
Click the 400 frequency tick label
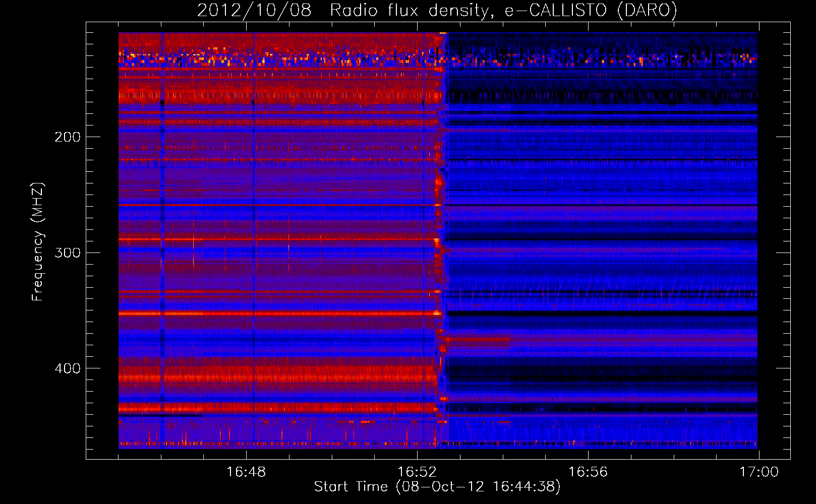[68, 368]
